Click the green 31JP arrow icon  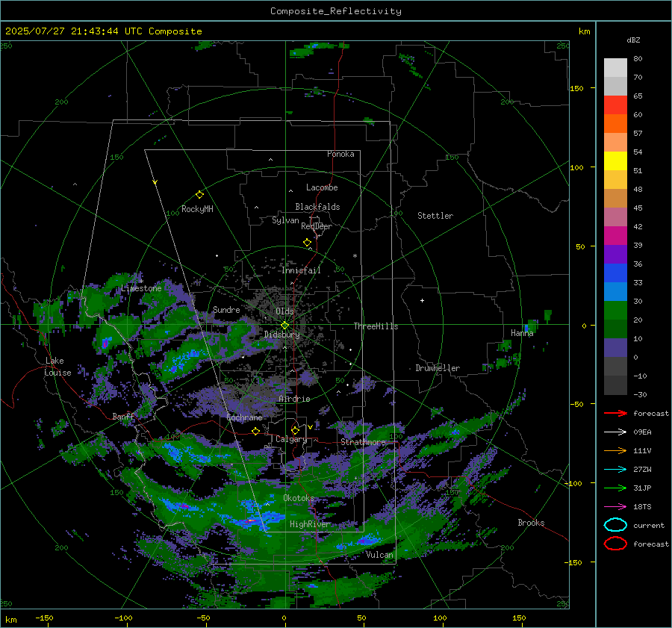(x=615, y=488)
